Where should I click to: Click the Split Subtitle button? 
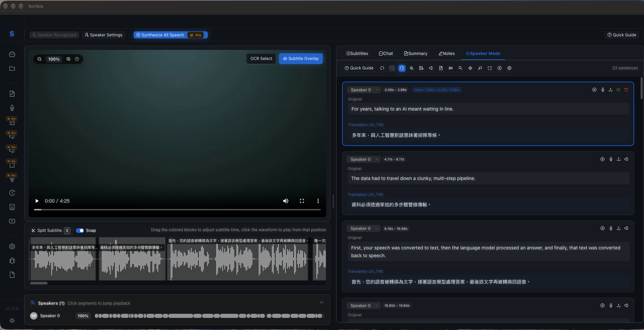pos(51,231)
